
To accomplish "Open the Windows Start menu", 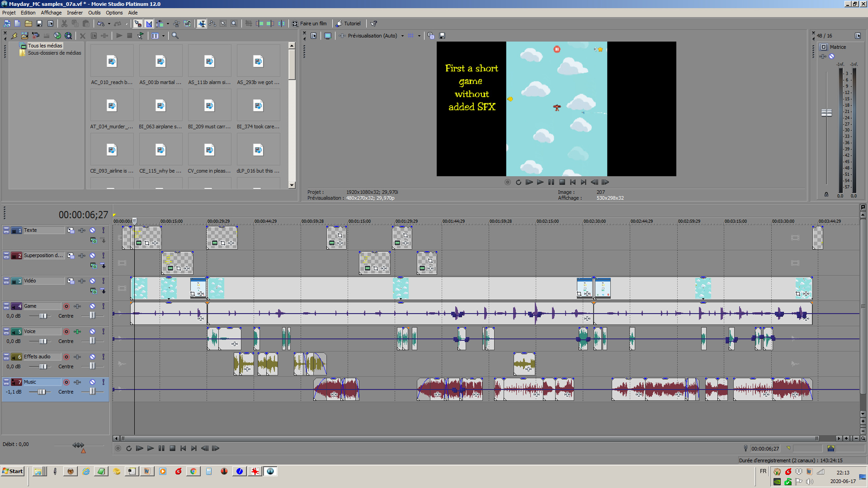I will 13,471.
